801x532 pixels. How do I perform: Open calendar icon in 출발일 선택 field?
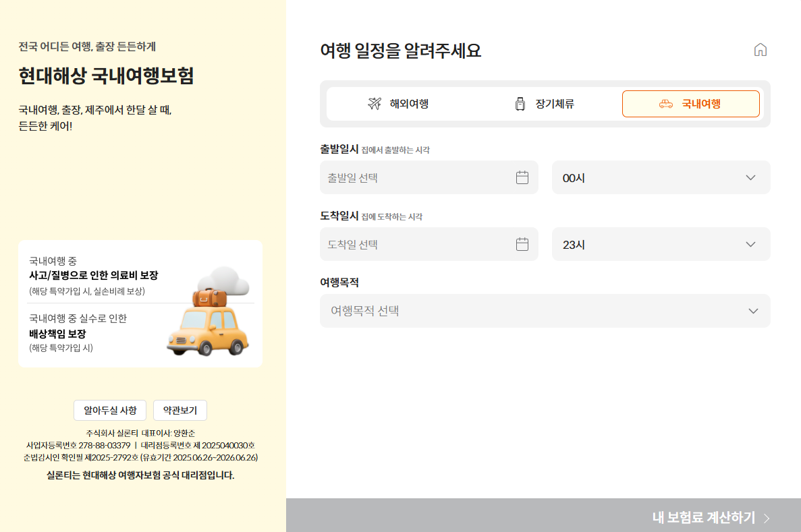(522, 177)
